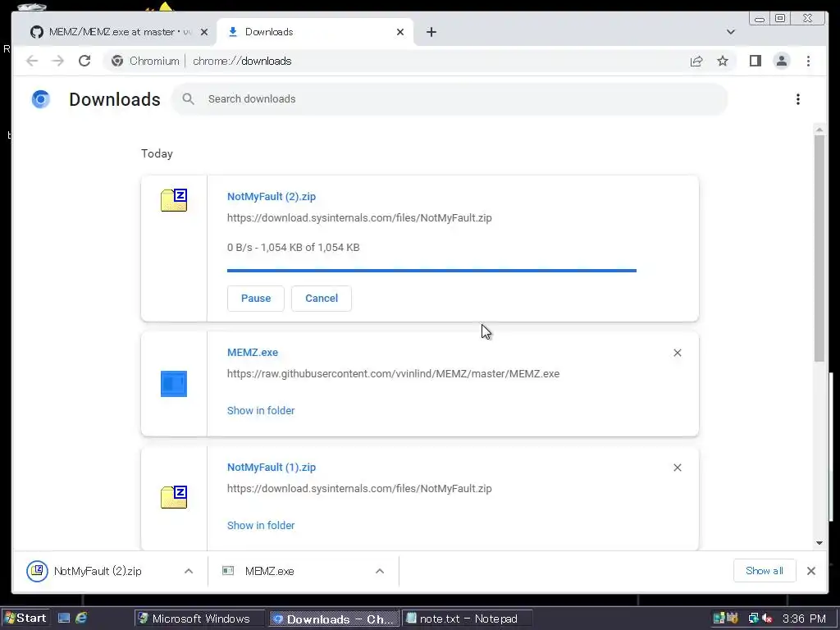
Task: Open the tab search chevron
Action: 731,32
